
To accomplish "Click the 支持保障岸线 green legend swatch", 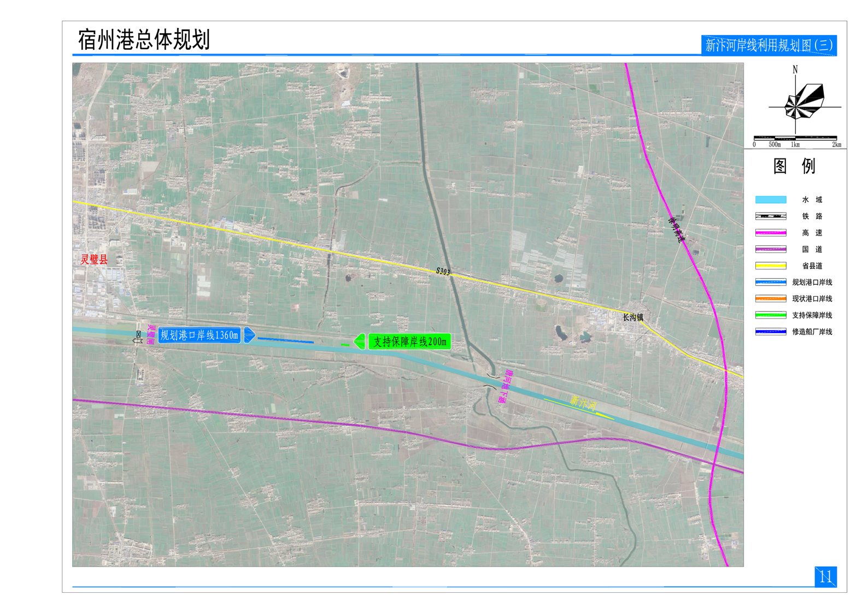I will click(771, 315).
